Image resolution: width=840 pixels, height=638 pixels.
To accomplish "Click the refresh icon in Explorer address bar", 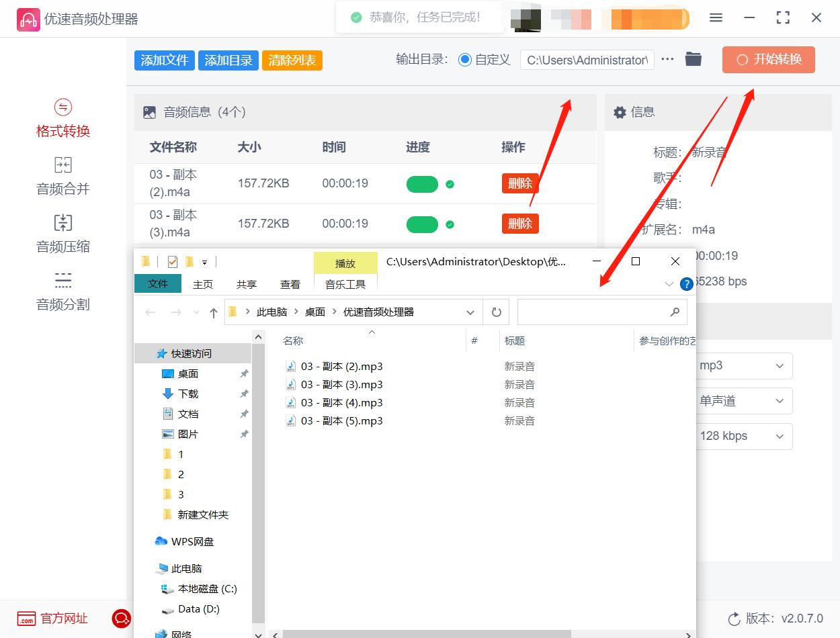I will pos(496,312).
